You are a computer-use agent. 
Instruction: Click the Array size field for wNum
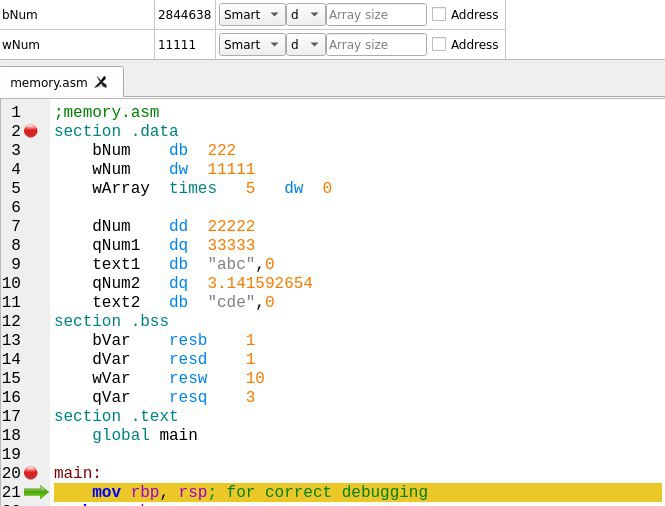[x=376, y=44]
